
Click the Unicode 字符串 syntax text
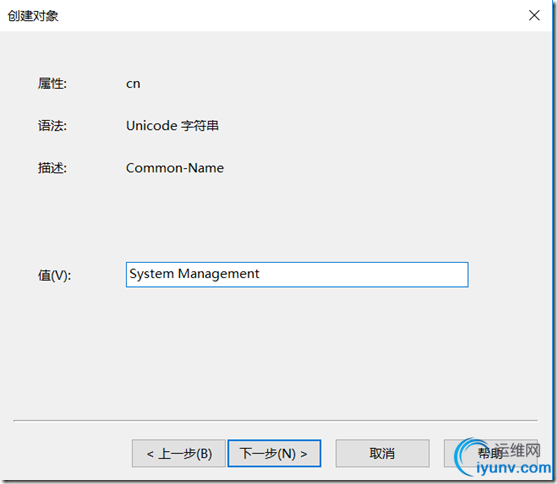pos(172,126)
